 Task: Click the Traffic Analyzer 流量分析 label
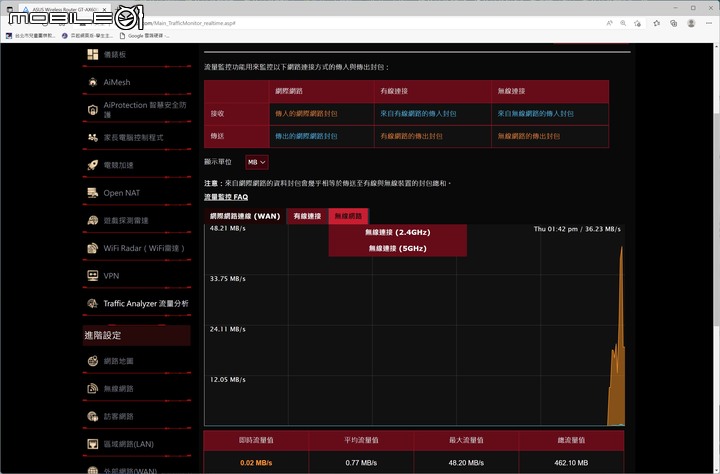[x=146, y=304]
